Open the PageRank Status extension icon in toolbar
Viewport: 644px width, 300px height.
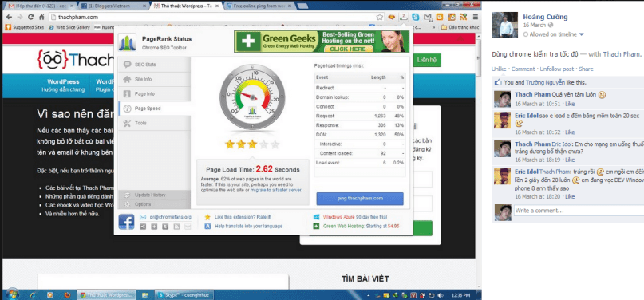click(x=405, y=18)
